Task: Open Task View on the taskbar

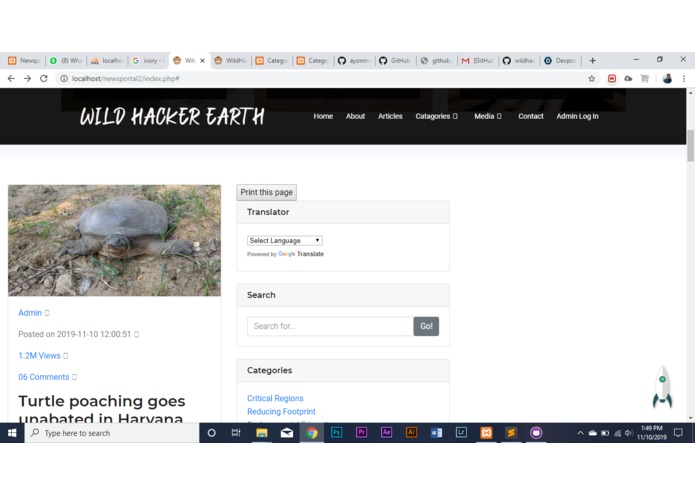Action: pyautogui.click(x=236, y=433)
